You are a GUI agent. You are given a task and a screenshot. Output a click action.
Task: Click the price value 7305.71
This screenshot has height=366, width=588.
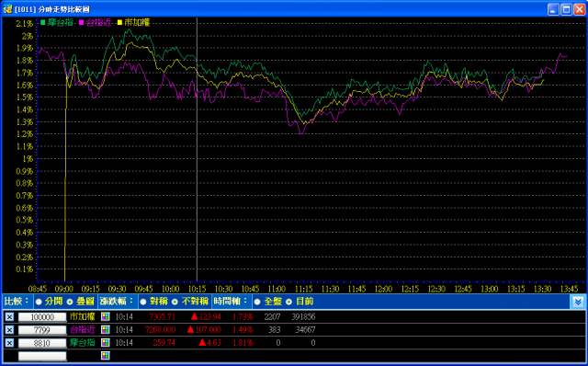tap(163, 317)
